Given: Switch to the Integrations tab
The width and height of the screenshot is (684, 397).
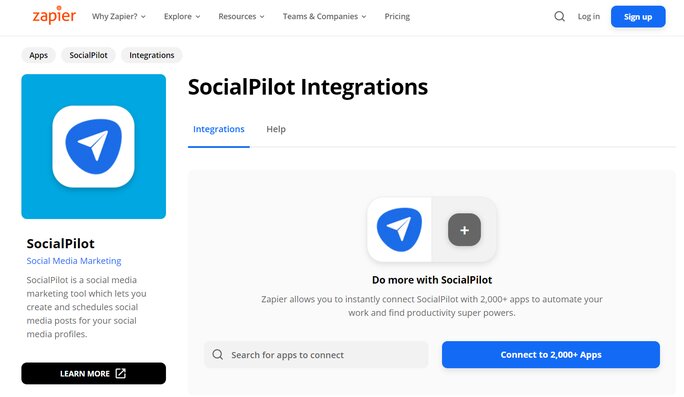Looking at the screenshot, I should [219, 129].
